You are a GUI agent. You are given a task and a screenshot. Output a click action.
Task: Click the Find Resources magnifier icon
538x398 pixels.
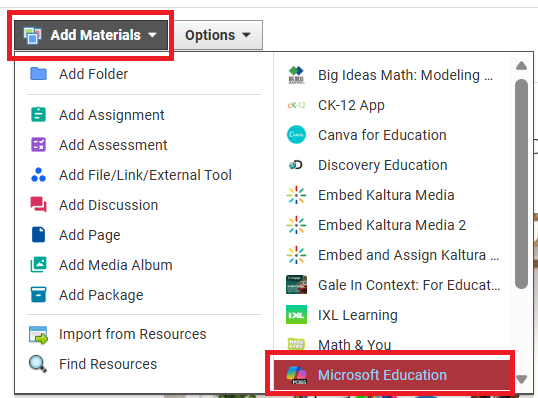[x=38, y=364]
